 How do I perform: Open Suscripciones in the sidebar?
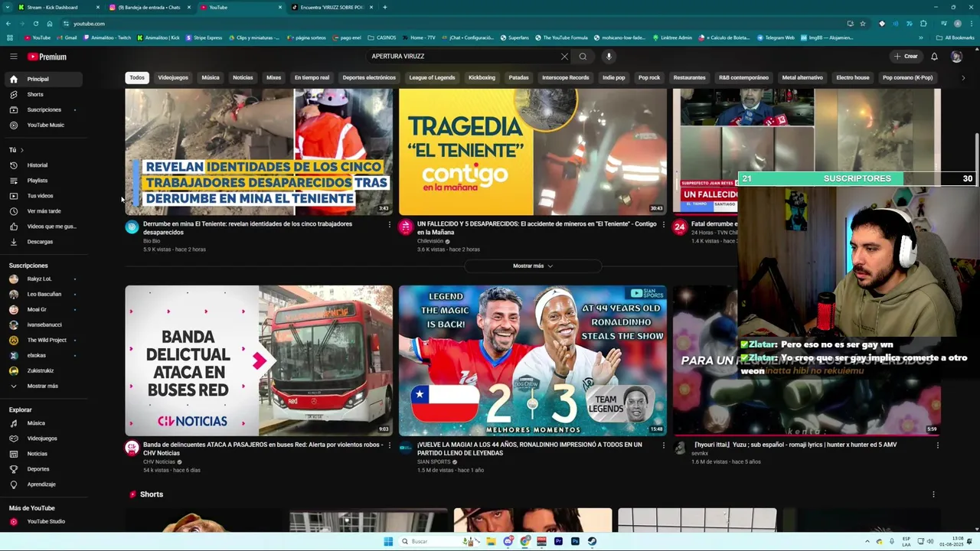tap(43, 109)
